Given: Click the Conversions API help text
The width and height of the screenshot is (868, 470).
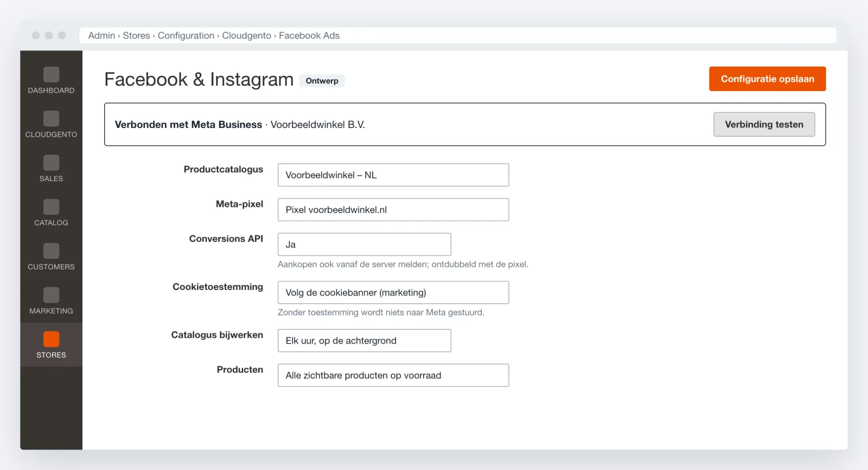Looking at the screenshot, I should click(403, 264).
